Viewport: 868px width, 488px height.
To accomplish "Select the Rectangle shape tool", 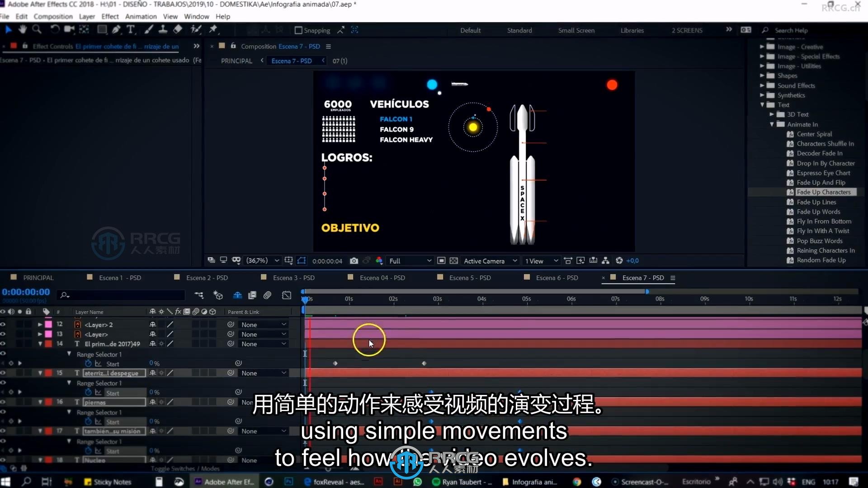I will tap(102, 30).
